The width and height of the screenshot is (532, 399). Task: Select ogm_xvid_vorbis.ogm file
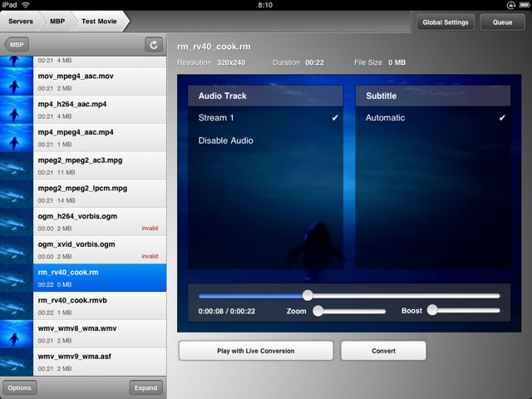[83, 250]
